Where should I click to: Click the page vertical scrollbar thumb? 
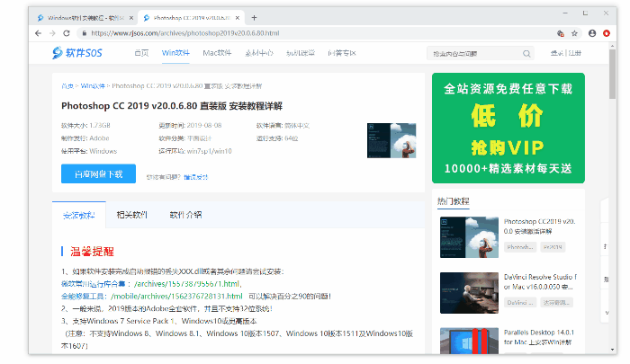pos(612,75)
